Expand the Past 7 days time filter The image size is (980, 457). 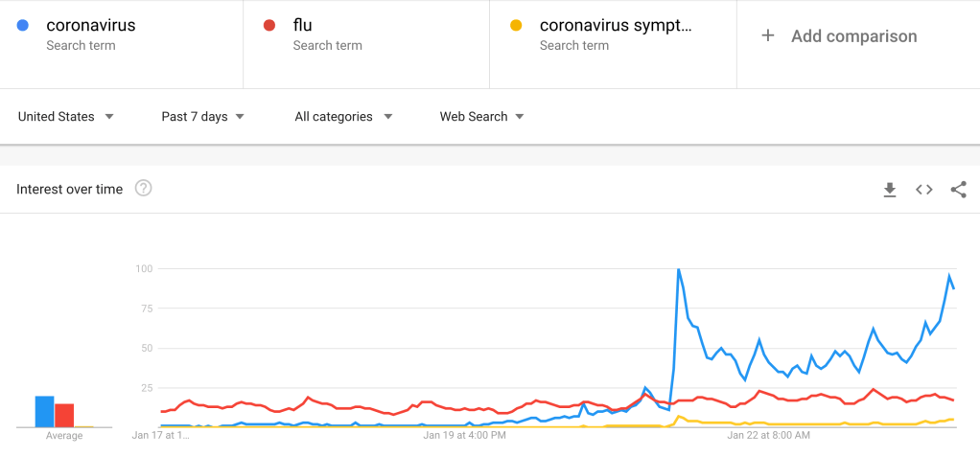[x=203, y=117]
